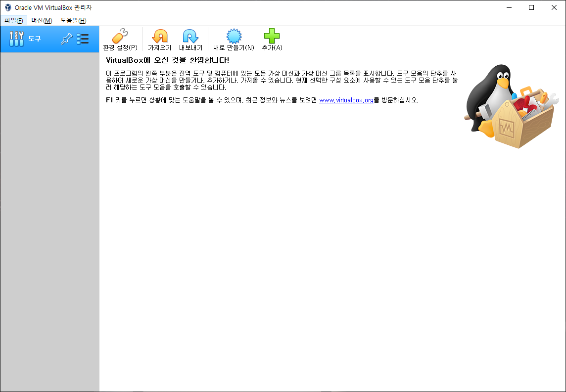Click the penguin toolbox welcome illustration
The height and width of the screenshot is (392, 566).
(x=511, y=106)
